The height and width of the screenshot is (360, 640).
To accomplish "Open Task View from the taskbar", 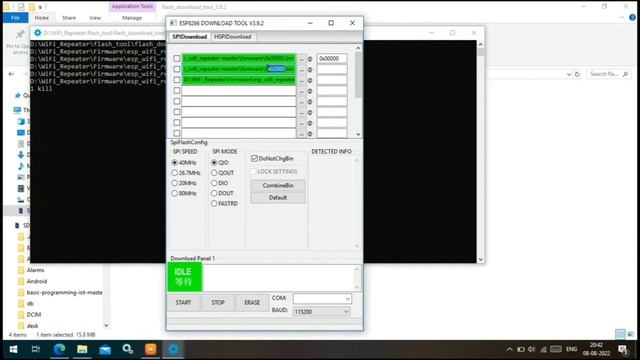I will (36, 349).
